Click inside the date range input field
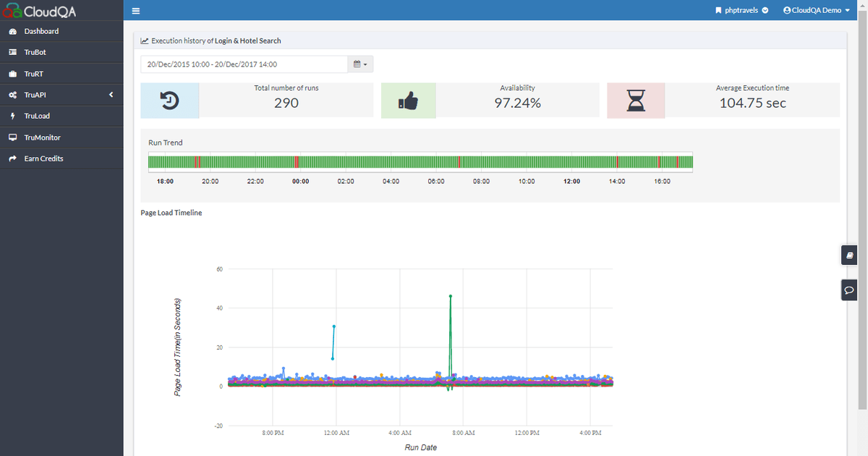The image size is (868, 456). click(x=244, y=64)
